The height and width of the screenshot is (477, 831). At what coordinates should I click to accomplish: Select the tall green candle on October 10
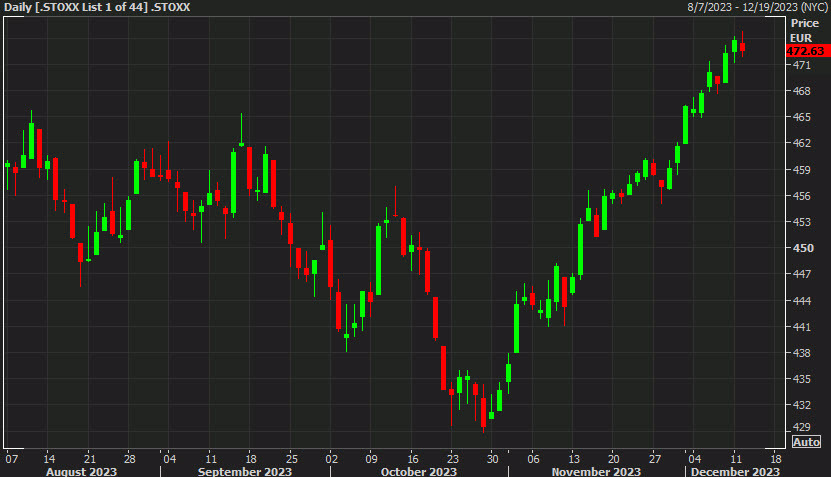(378, 260)
